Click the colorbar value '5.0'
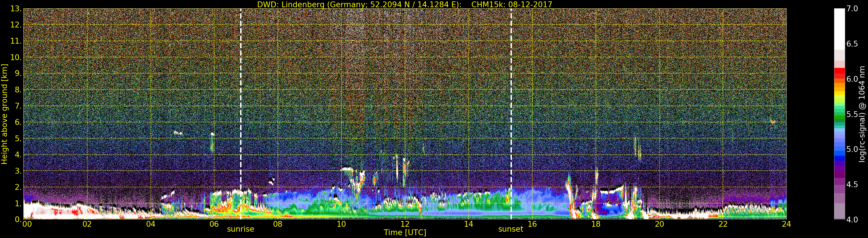Screen dimensions: 868x238 852,149
